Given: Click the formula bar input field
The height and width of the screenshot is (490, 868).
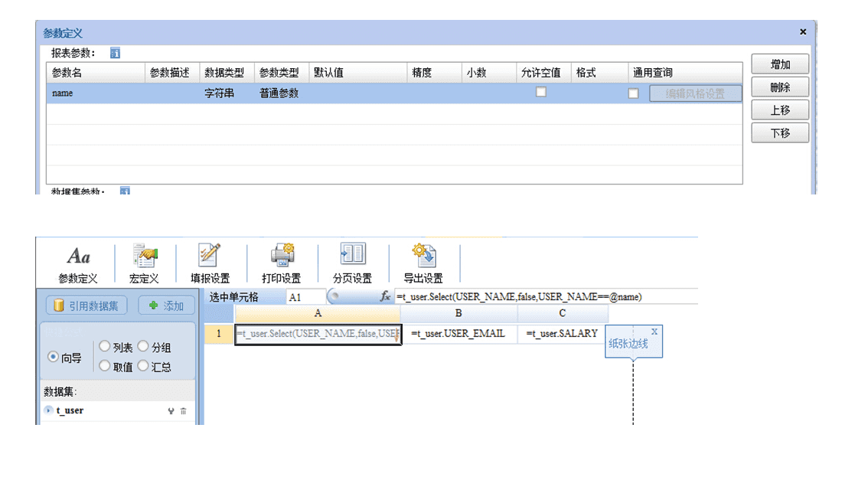Looking at the screenshot, I should 546,297.
